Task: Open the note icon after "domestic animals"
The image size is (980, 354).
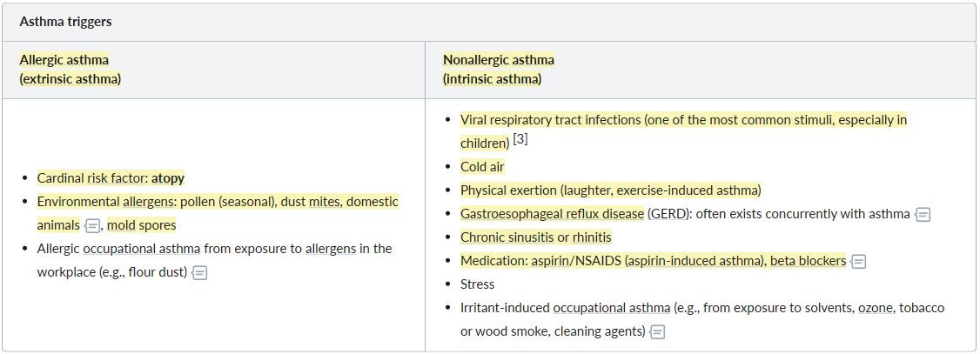Action: coord(92,225)
